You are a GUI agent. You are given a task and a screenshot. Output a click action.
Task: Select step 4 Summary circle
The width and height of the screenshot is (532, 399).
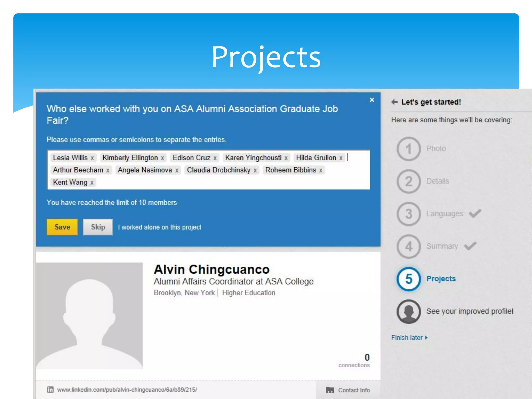[x=409, y=246]
